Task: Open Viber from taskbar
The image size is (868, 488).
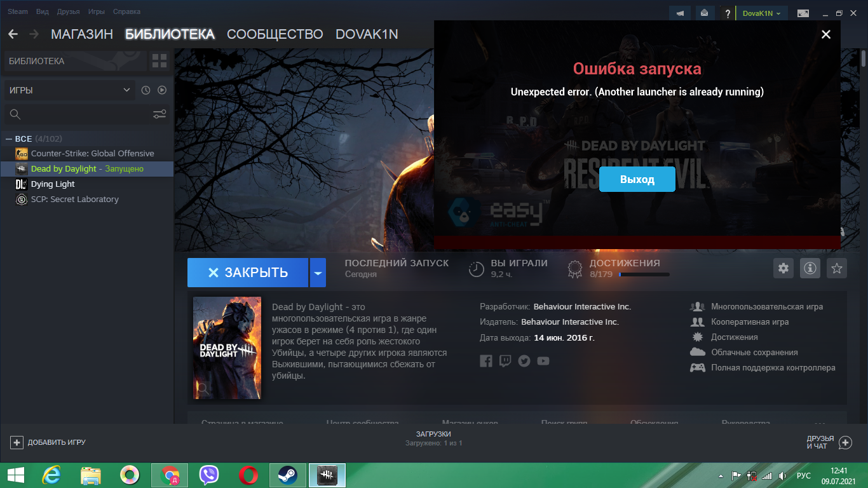Action: coord(209,475)
